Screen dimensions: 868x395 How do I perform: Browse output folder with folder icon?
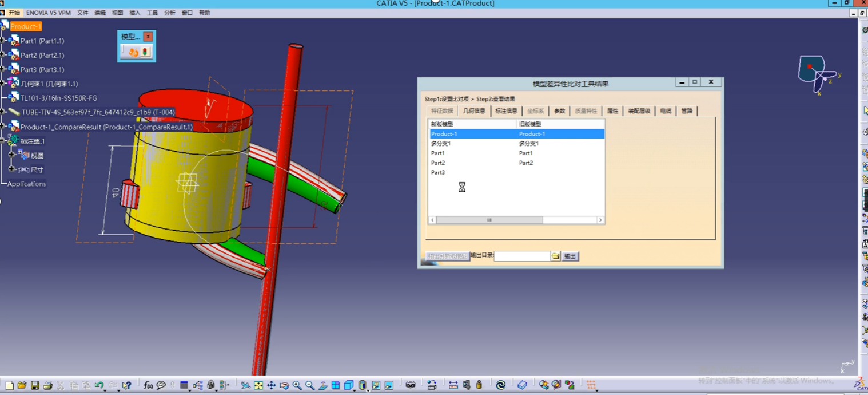point(555,256)
